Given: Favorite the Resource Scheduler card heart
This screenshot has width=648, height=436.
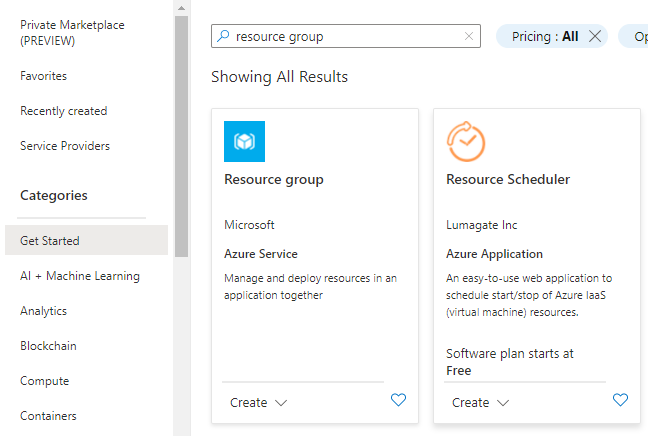Looking at the screenshot, I should point(620,400).
